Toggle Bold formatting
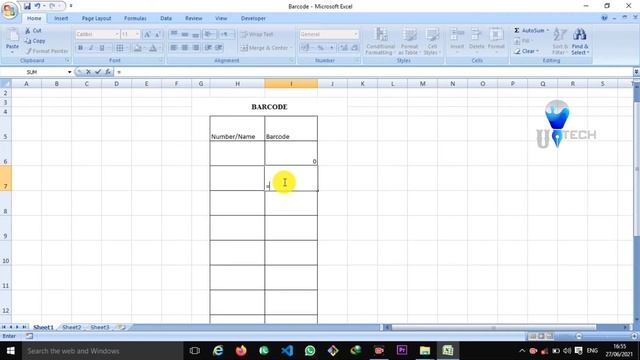640x360 pixels. (x=80, y=48)
